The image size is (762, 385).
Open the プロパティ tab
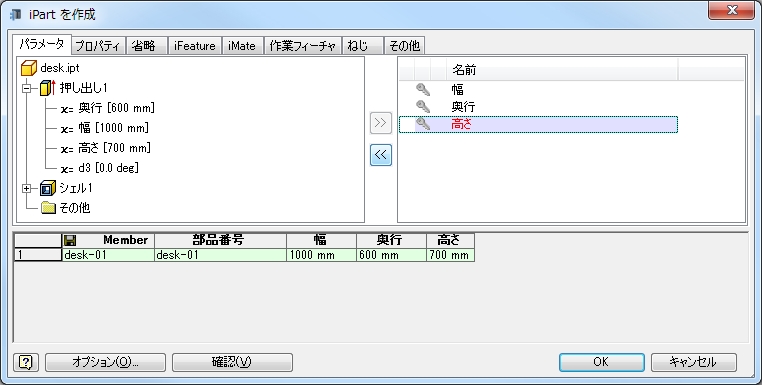point(99,46)
